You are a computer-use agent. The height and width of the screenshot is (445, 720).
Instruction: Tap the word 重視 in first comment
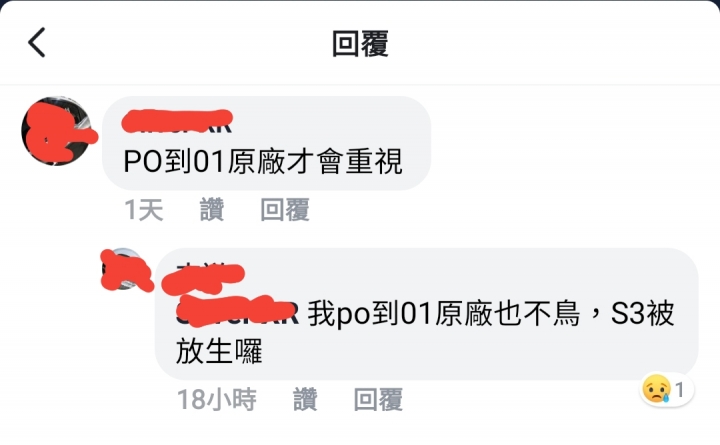[x=374, y=161]
